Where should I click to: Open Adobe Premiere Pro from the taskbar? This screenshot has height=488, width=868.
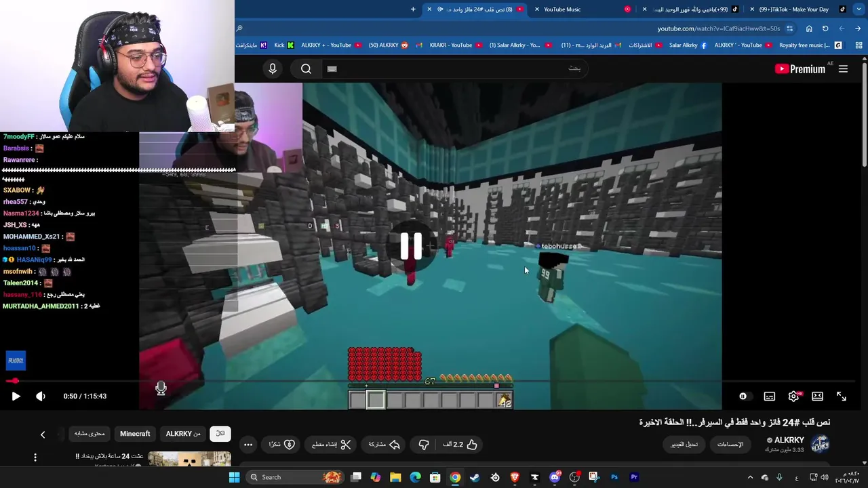pos(634,477)
